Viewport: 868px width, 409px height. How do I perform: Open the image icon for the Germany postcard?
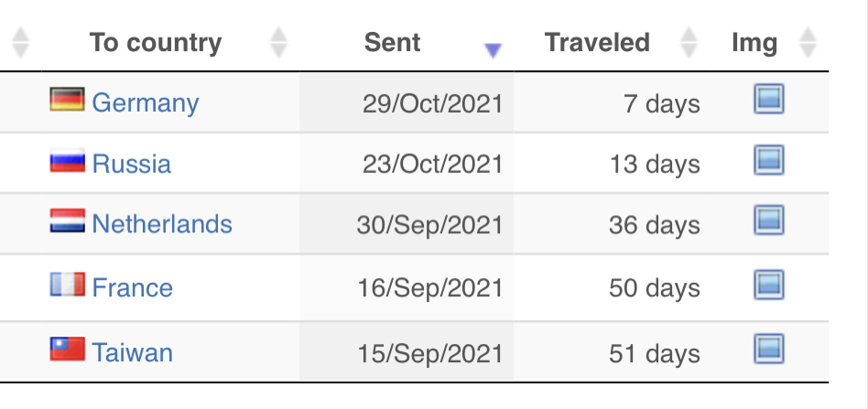769,99
